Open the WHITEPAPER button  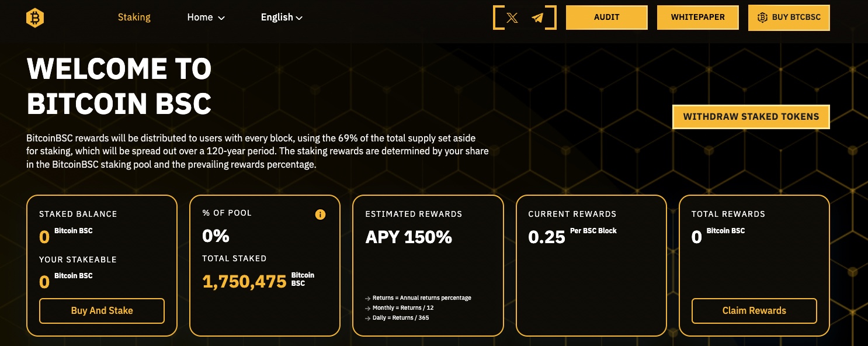click(698, 18)
